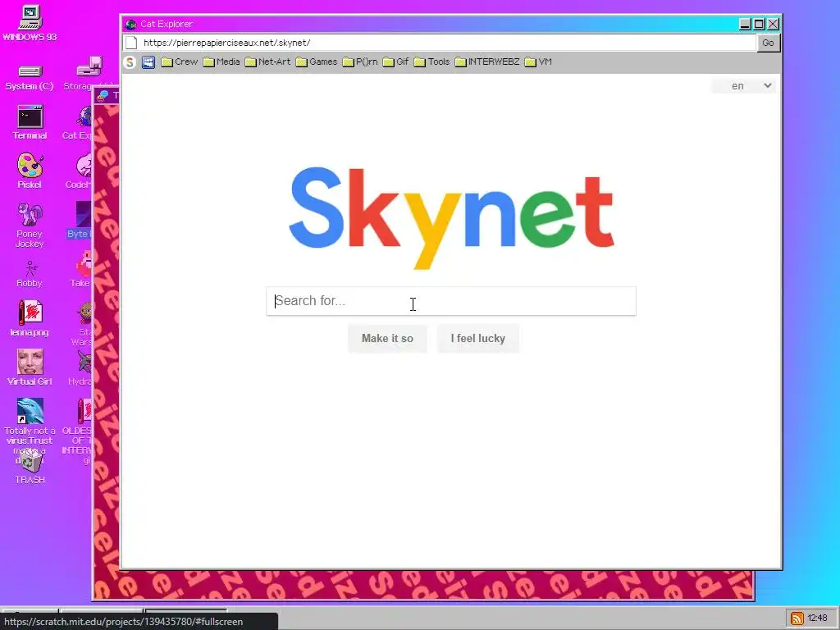Open the Poney Jockey icon

pyautogui.click(x=30, y=225)
